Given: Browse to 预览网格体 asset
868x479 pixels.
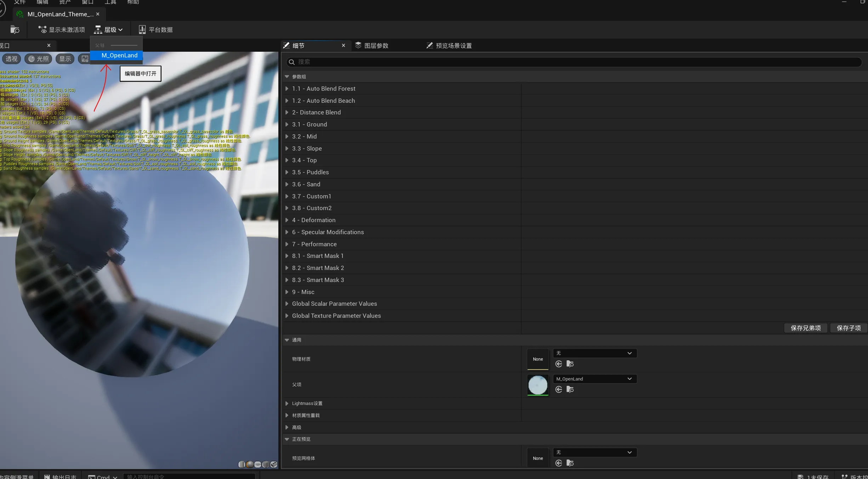Looking at the screenshot, I should pyautogui.click(x=570, y=463).
